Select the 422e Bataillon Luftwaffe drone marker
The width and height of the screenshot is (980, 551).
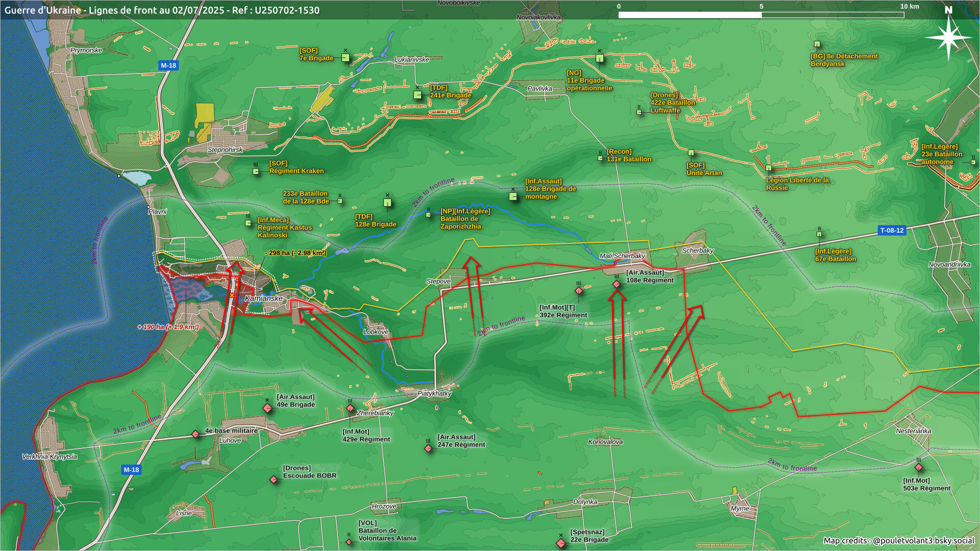tap(639, 112)
